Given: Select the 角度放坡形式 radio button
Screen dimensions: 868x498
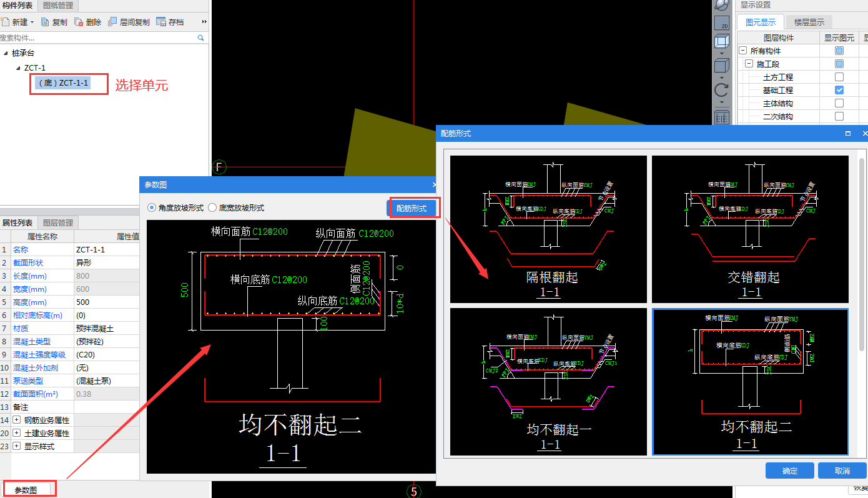Looking at the screenshot, I should click(152, 207).
